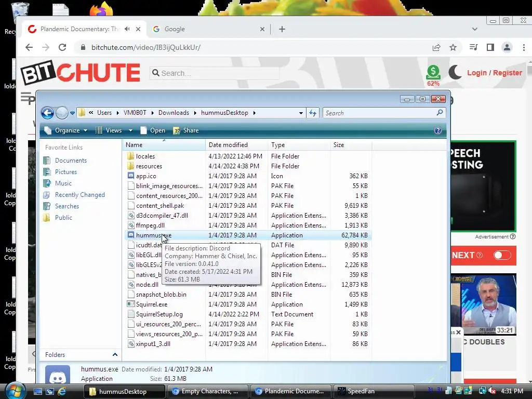Open Chrome three-dot menu
The image size is (532, 399).
(x=524, y=47)
